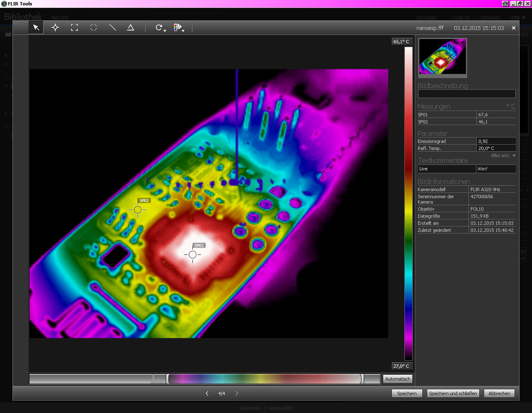Open the Bibliothek tab in background window

coord(23,17)
